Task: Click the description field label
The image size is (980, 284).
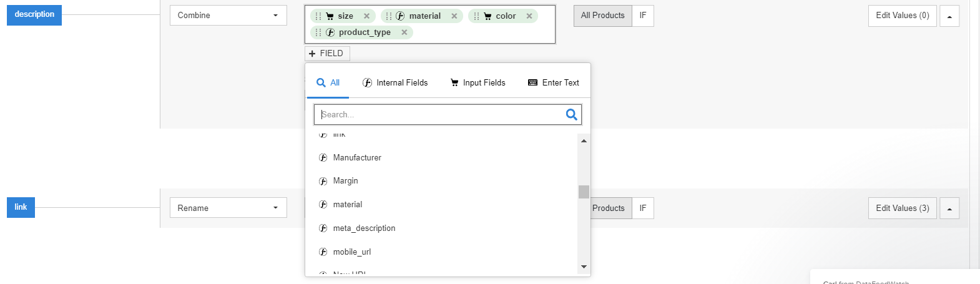Action: pos(34,14)
